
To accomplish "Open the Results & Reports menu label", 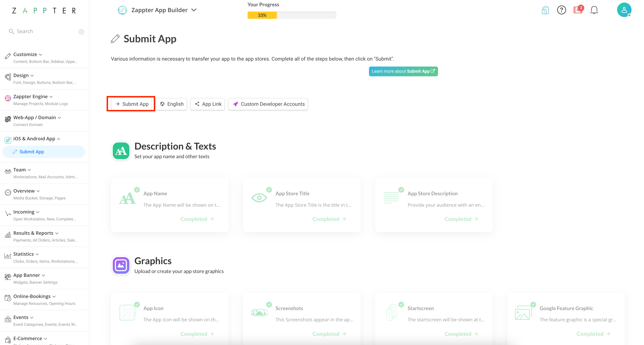I will (x=33, y=233).
